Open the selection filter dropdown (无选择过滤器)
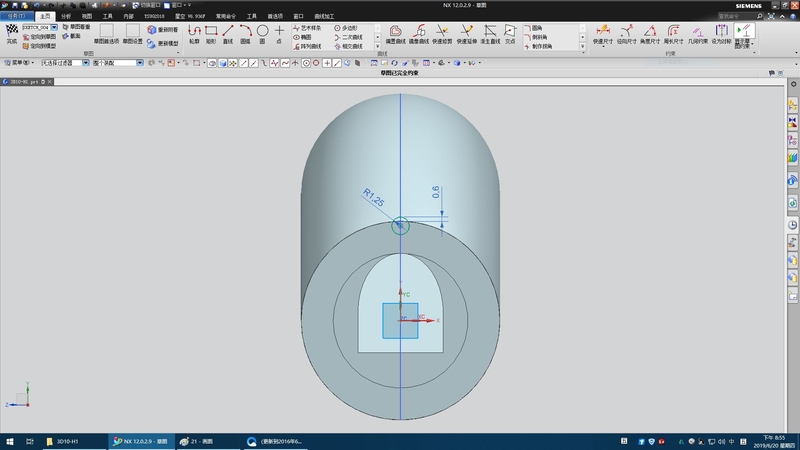Screen dimensions: 800x450 (85, 63)
